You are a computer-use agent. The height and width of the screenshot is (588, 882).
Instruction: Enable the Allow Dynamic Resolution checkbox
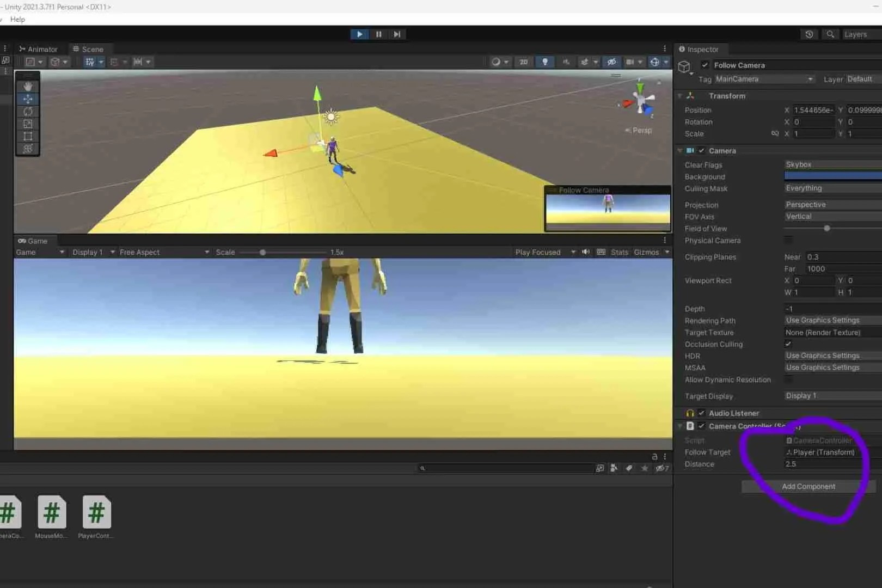click(788, 379)
